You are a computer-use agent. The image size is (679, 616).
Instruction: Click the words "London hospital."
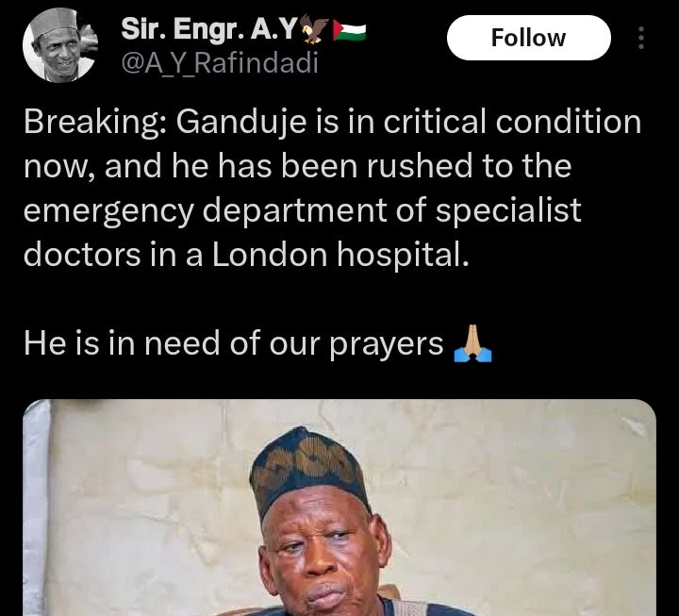(340, 255)
